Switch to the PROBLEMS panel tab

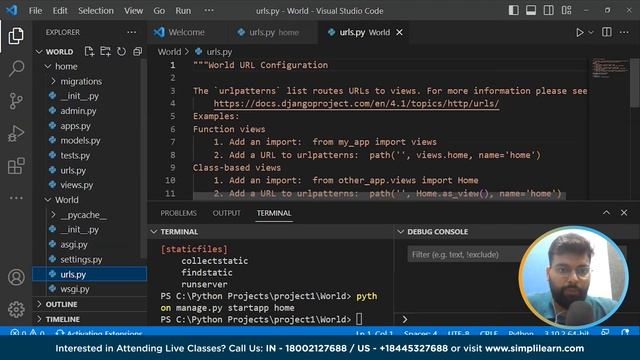coord(178,213)
